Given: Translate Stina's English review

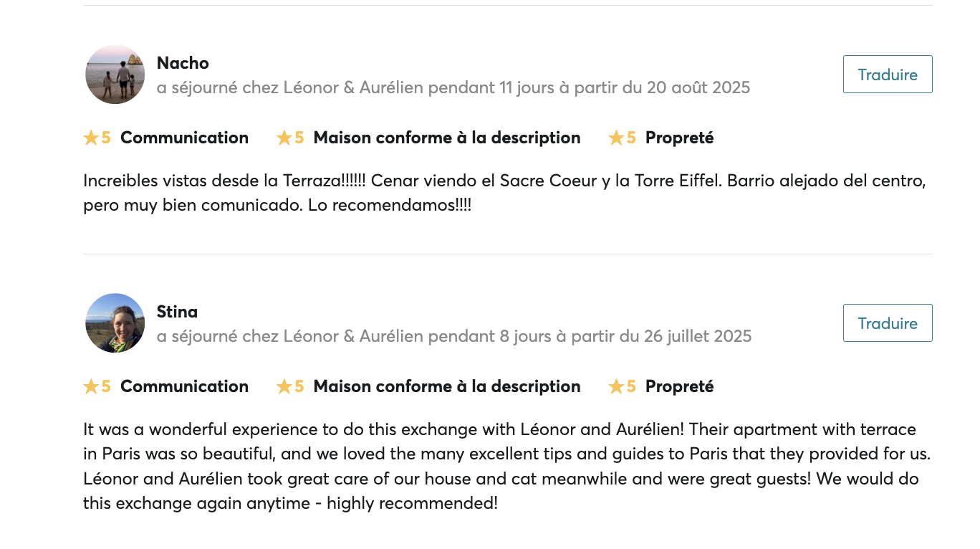Looking at the screenshot, I should 887,323.
